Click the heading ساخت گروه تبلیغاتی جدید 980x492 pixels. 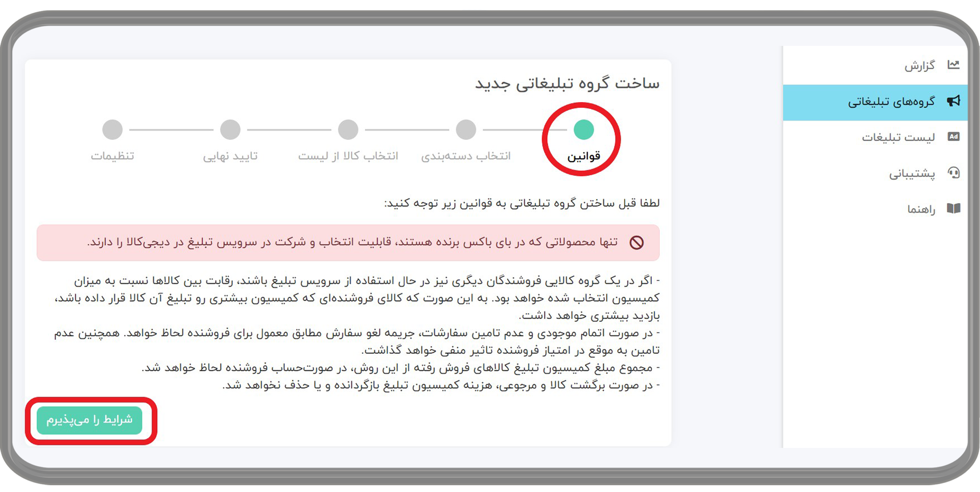point(567,84)
